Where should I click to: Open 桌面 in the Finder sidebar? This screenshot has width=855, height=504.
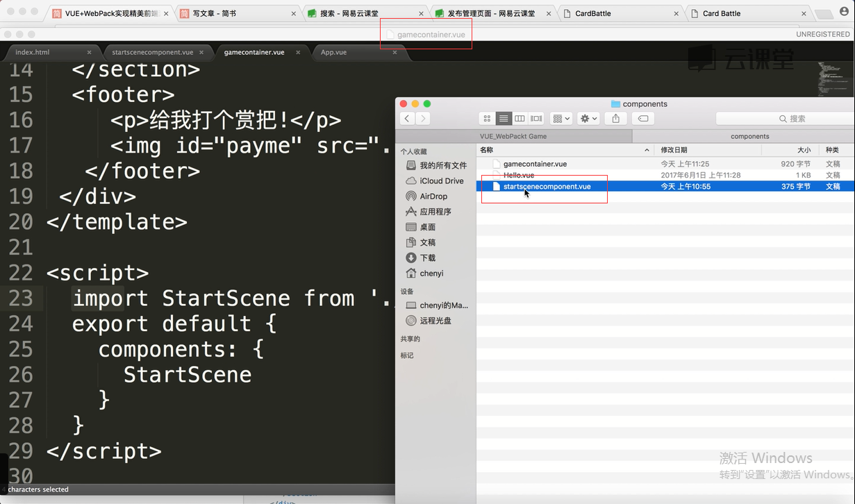pyautogui.click(x=420, y=227)
